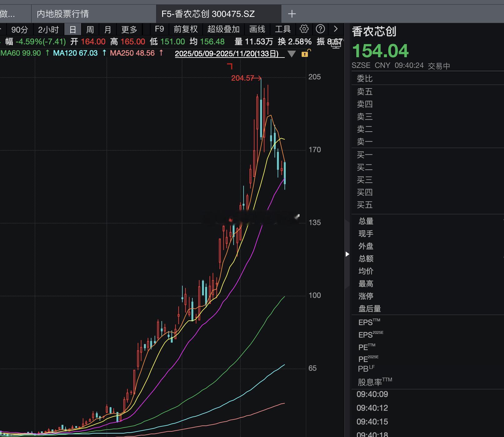
Task: Click the 高 165.00 high price value
Action: click(x=128, y=42)
